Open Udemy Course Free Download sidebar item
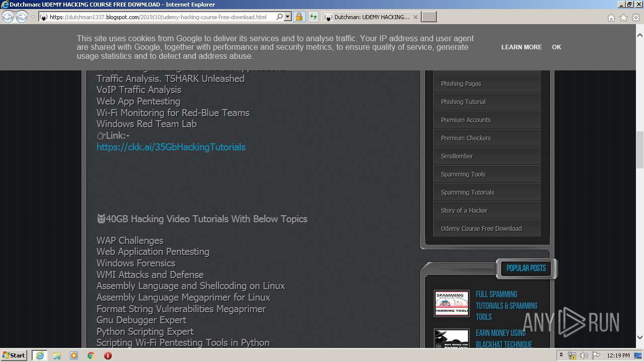 click(x=487, y=228)
